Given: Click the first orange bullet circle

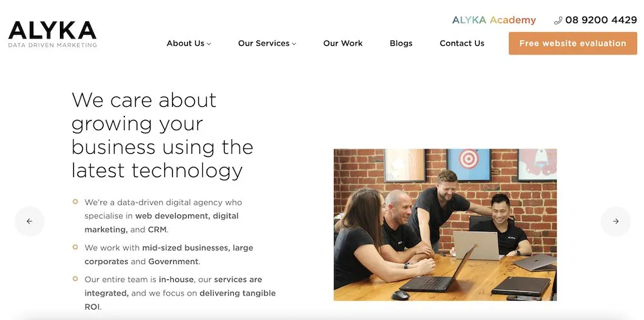Looking at the screenshot, I should 75,202.
